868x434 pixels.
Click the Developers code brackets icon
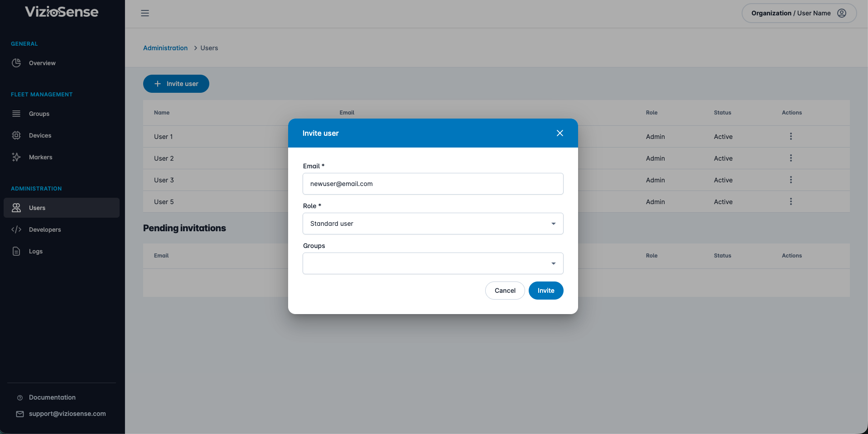coord(16,229)
